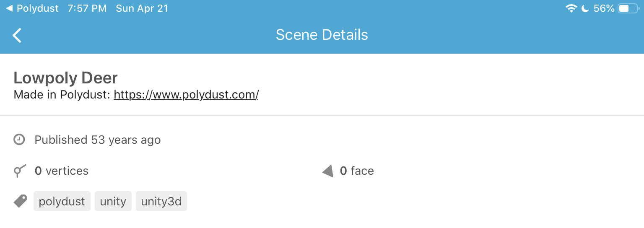Open the polydust.com link
This screenshot has height=228, width=644.
(x=186, y=95)
